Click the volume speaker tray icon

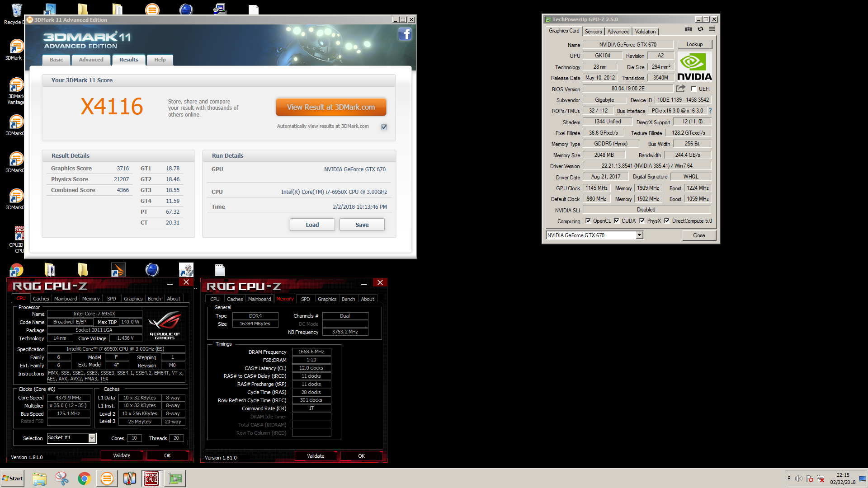[x=799, y=479]
